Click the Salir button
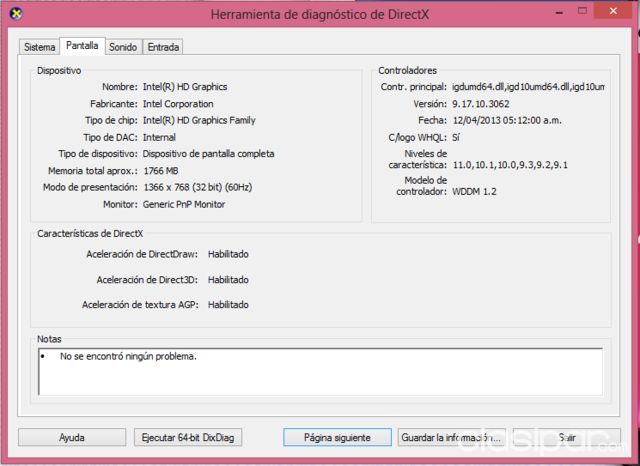Viewport: 640px width, 466px height. [x=567, y=437]
